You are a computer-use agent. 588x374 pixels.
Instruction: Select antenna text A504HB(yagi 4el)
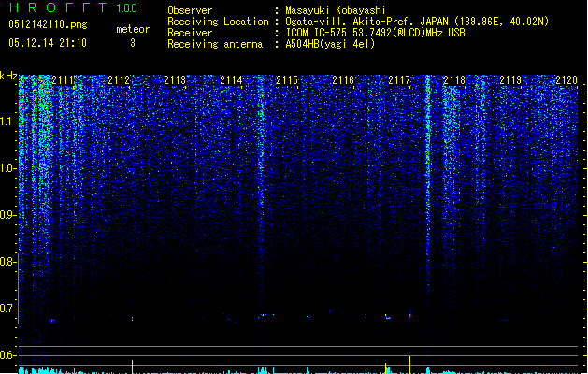[330, 44]
